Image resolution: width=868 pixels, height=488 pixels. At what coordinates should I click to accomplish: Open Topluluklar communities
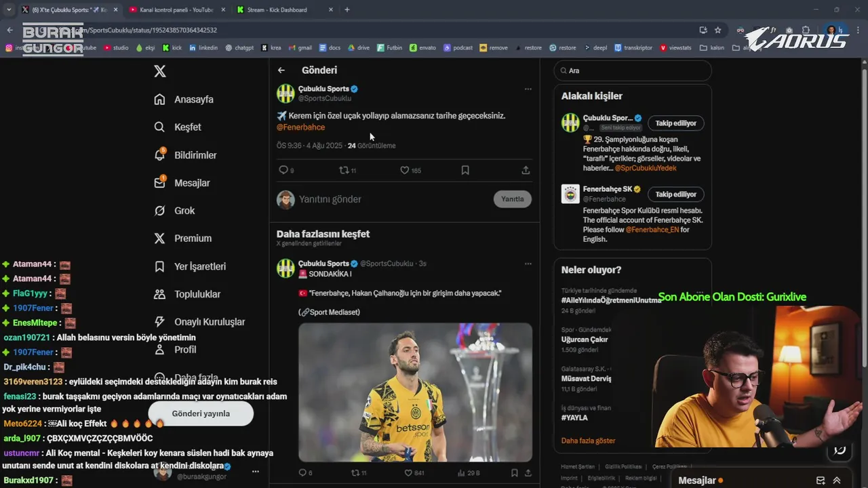(187, 294)
